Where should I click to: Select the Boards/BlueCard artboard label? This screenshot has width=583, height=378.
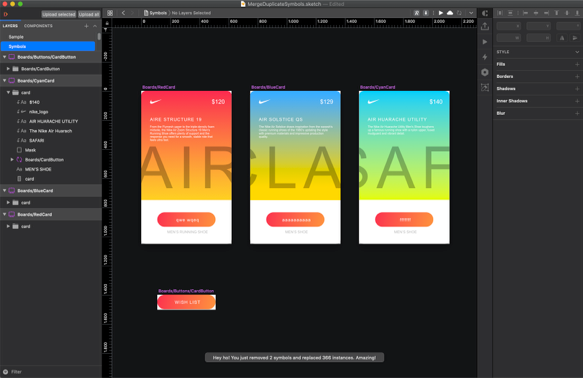coord(268,87)
